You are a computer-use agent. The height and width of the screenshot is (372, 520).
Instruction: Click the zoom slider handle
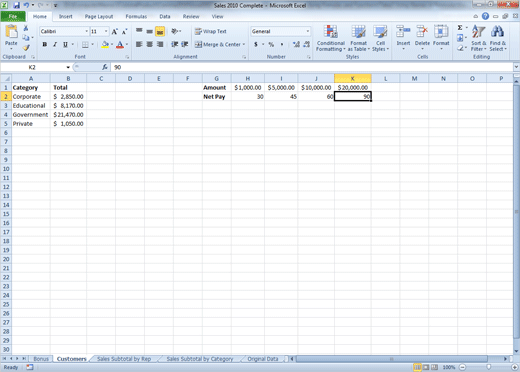tap(489, 367)
